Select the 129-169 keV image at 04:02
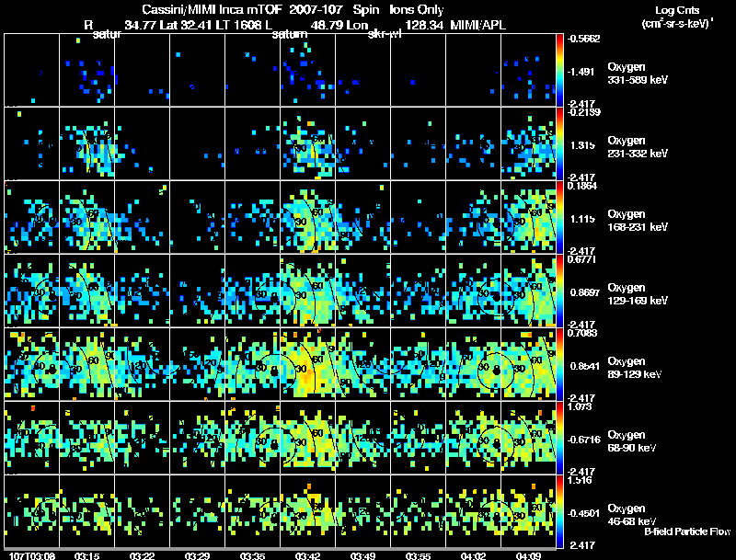The image size is (736, 560). pyautogui.click(x=473, y=291)
